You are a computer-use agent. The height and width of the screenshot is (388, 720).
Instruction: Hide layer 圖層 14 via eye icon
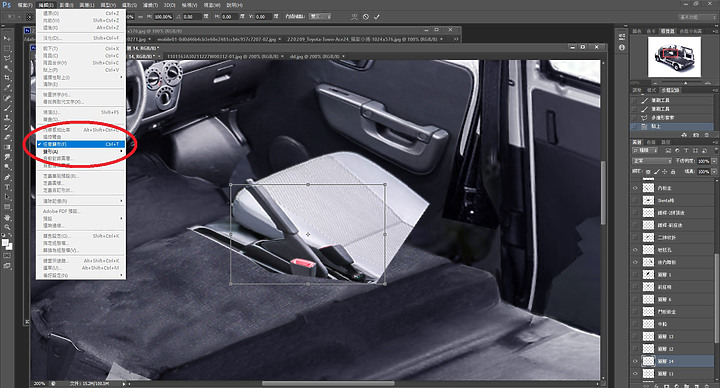click(636, 361)
